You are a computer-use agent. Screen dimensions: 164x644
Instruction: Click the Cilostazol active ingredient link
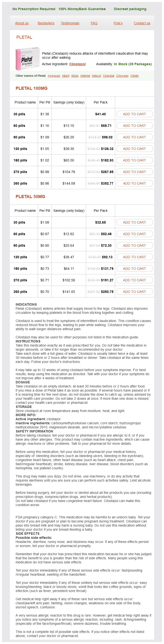(x=77, y=64)
